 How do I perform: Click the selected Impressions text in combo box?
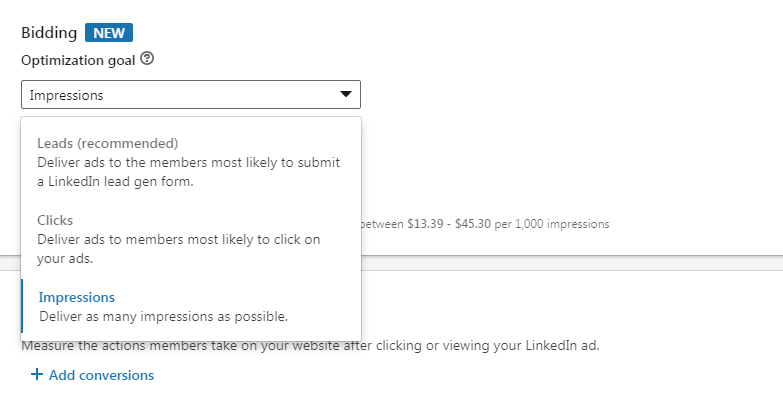66,95
